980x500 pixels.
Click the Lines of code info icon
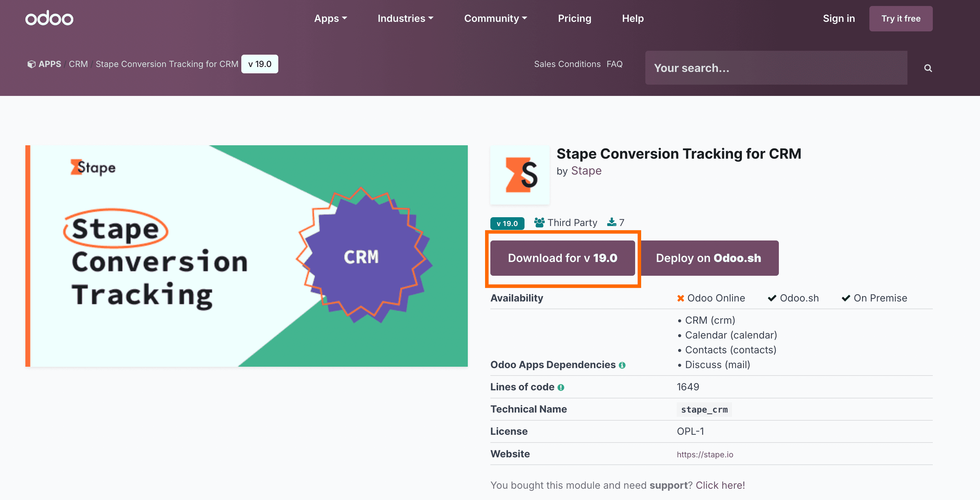tap(561, 387)
